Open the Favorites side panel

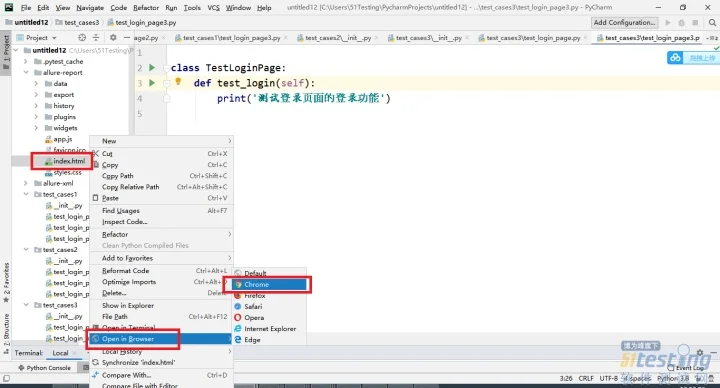(x=6, y=282)
